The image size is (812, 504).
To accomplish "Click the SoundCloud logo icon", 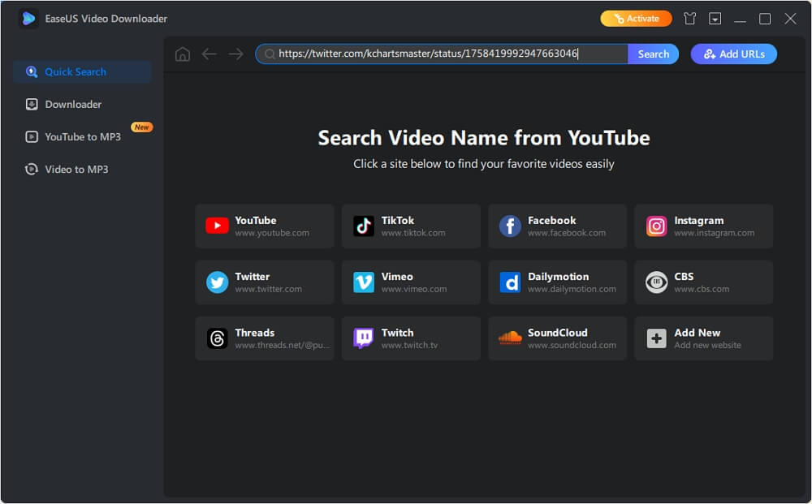I will point(510,338).
